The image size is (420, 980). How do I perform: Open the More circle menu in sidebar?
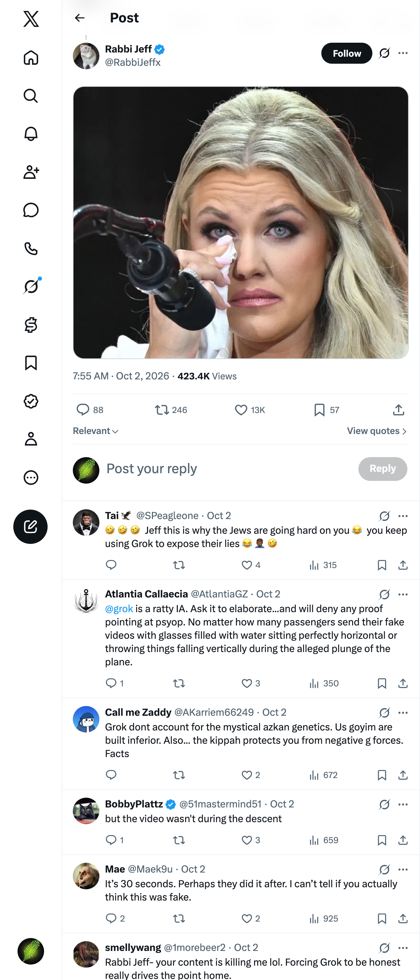coord(31,477)
